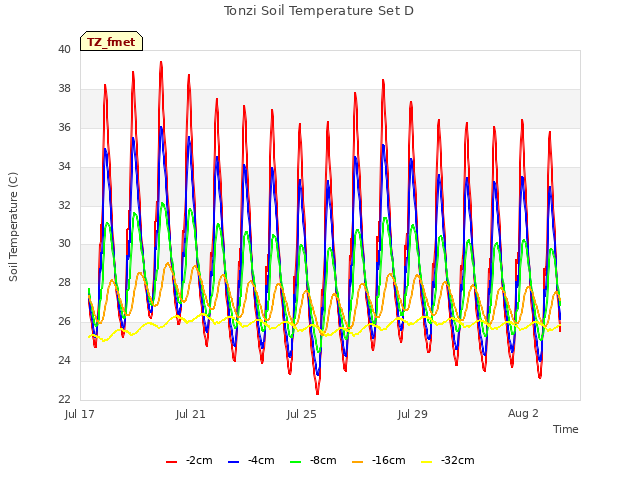Click the 40 y-axis tick label
The image size is (640, 480).
(64, 50)
